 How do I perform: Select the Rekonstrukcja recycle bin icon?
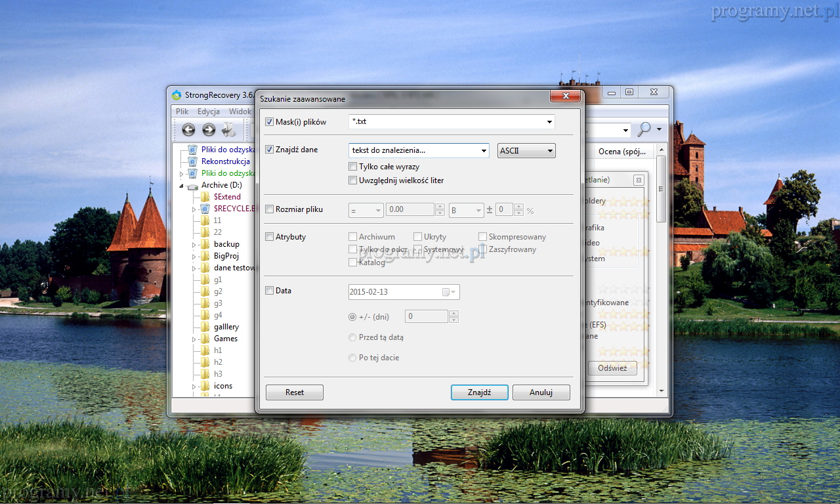(192, 161)
